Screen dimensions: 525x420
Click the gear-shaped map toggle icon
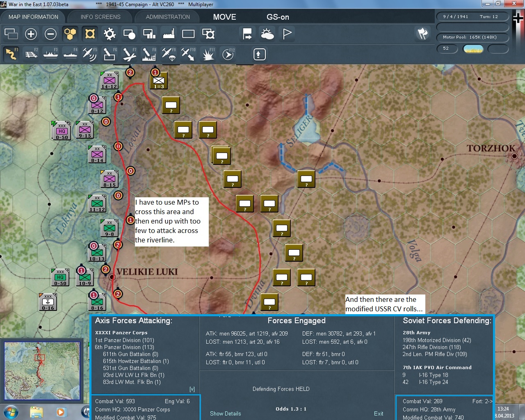pos(110,34)
